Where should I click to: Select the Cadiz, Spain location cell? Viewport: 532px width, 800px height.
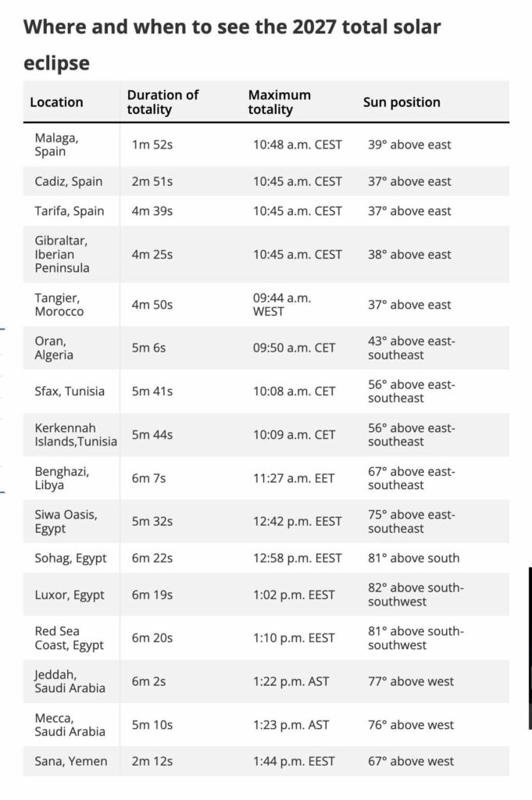click(x=68, y=181)
